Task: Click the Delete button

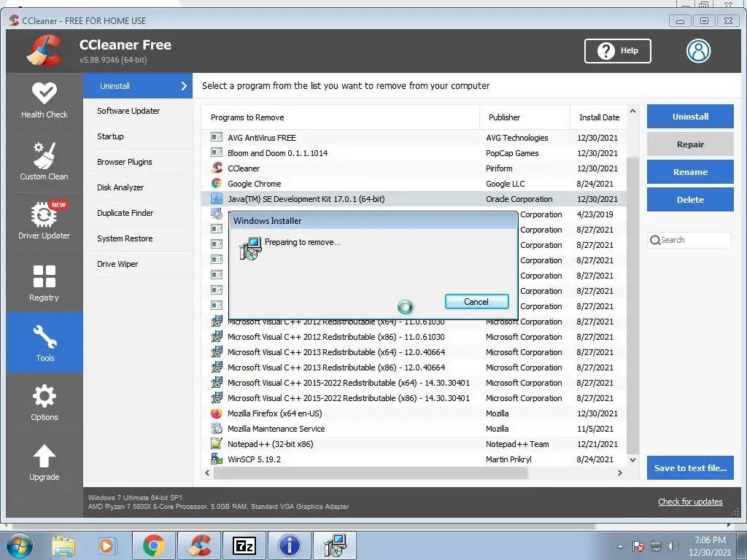Action: (690, 200)
